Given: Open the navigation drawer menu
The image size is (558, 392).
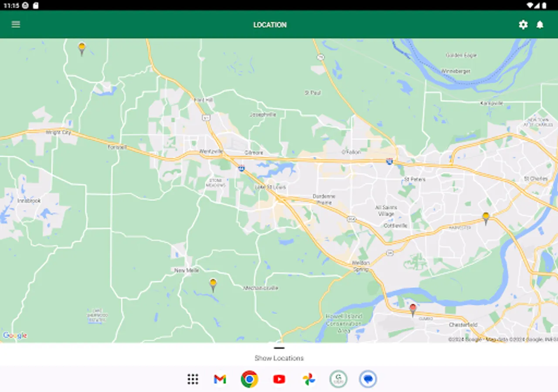Looking at the screenshot, I should point(16,24).
